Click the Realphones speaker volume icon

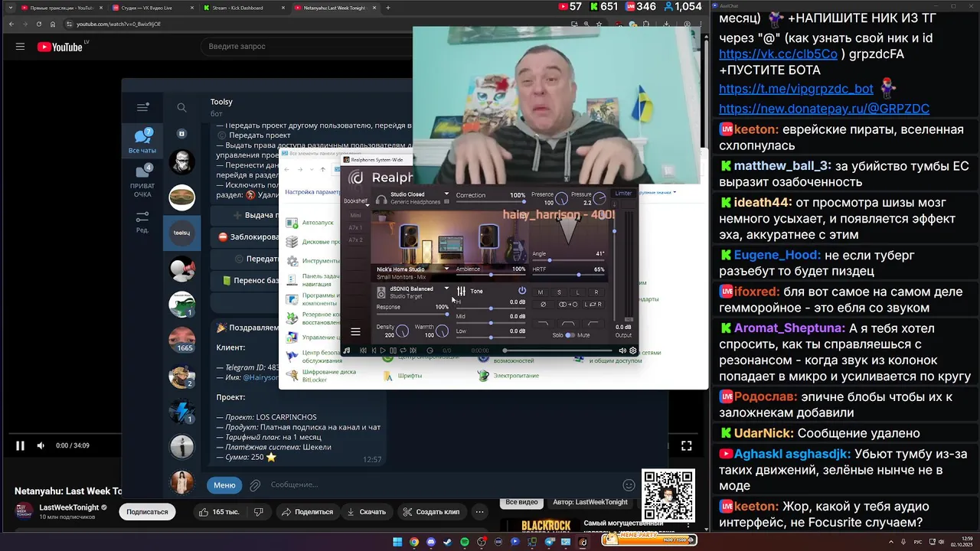[622, 350]
